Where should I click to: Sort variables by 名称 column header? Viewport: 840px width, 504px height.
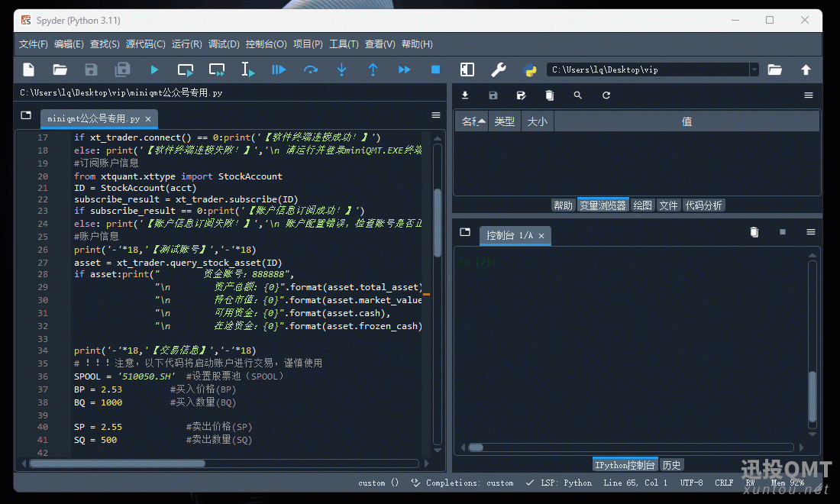[x=471, y=121]
